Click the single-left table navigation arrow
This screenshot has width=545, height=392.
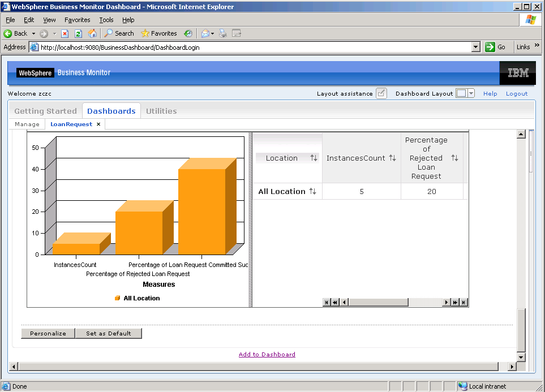(x=344, y=302)
